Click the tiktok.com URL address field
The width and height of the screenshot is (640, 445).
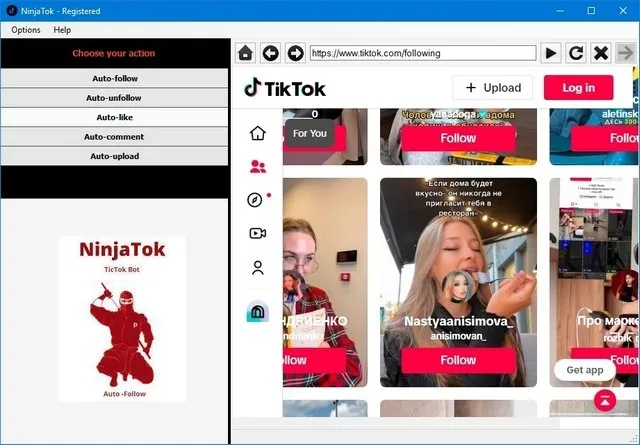click(x=423, y=53)
